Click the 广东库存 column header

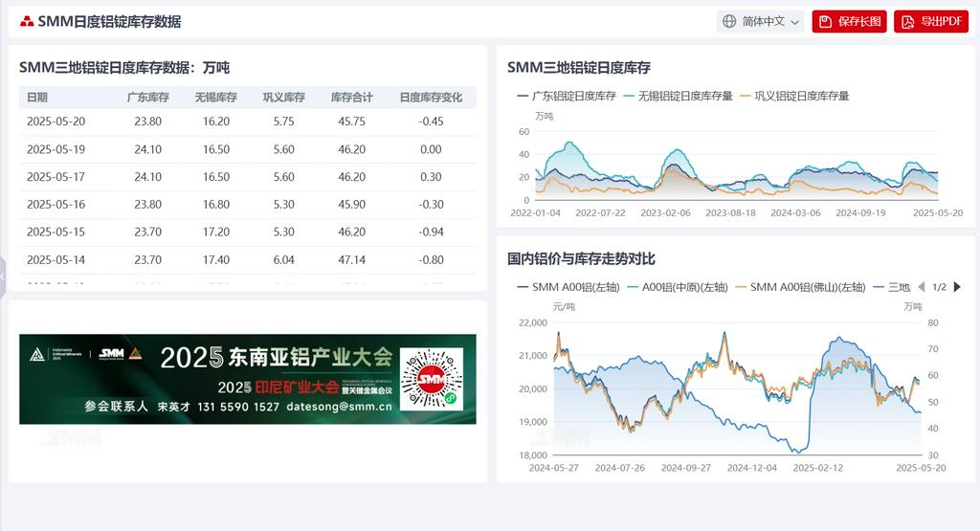(148, 97)
